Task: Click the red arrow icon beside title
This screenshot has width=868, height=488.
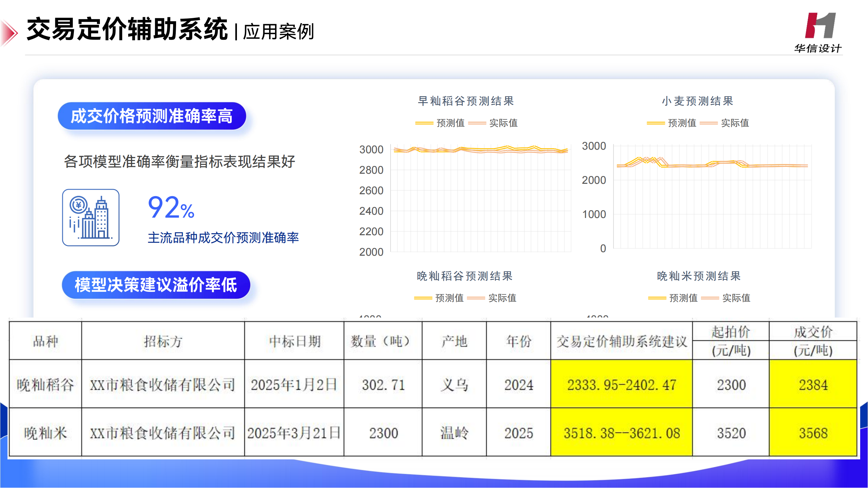Action: pos(9,33)
